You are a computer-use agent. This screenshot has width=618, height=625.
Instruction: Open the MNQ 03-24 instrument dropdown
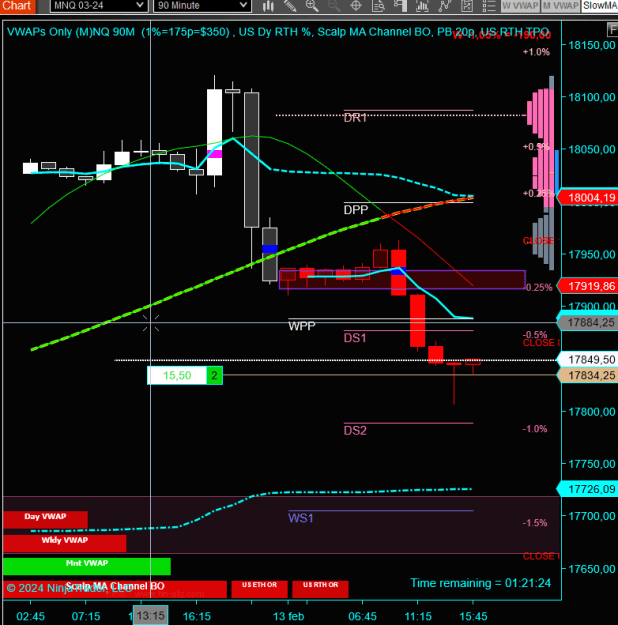[99, 6]
